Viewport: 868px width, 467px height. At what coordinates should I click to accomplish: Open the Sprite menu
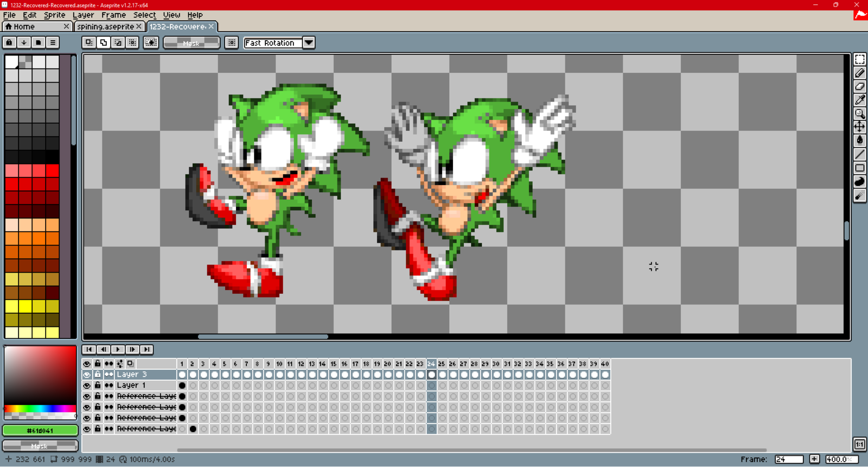click(54, 15)
